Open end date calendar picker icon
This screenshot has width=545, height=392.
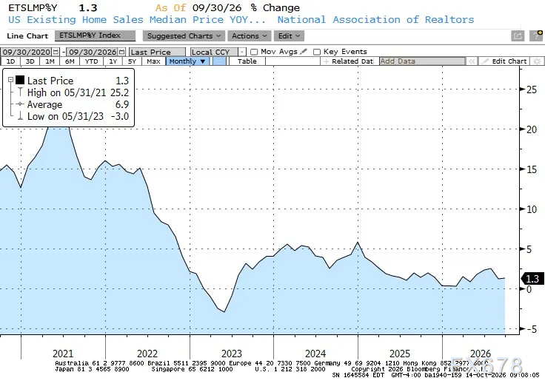tap(121, 52)
